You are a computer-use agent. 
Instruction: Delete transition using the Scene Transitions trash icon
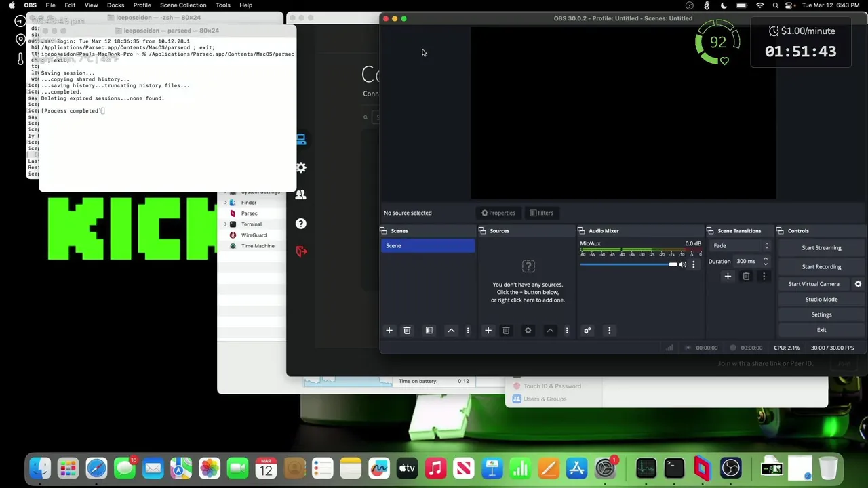point(746,277)
